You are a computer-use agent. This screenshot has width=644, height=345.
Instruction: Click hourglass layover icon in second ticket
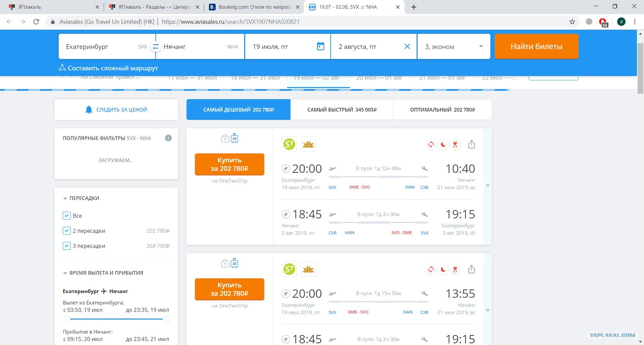tap(455, 269)
